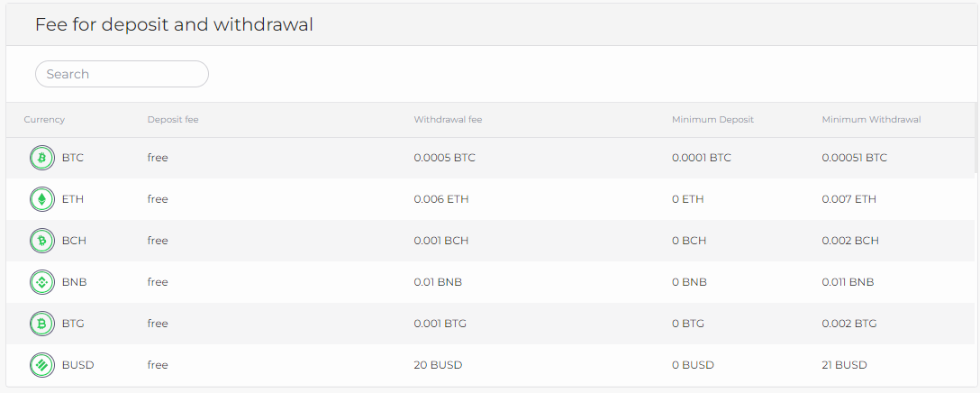Image resolution: width=980 pixels, height=393 pixels.
Task: Click the BNB coin icon
Action: (x=41, y=282)
